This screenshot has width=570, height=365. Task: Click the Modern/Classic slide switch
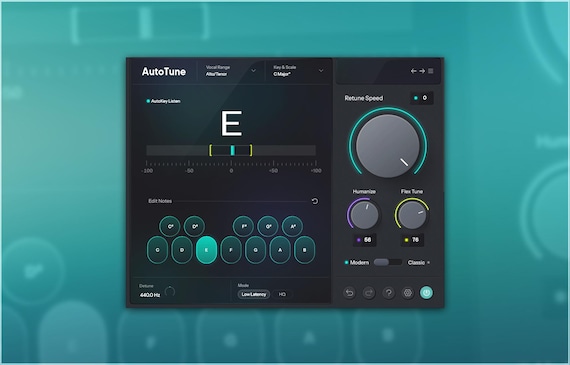coord(388,262)
